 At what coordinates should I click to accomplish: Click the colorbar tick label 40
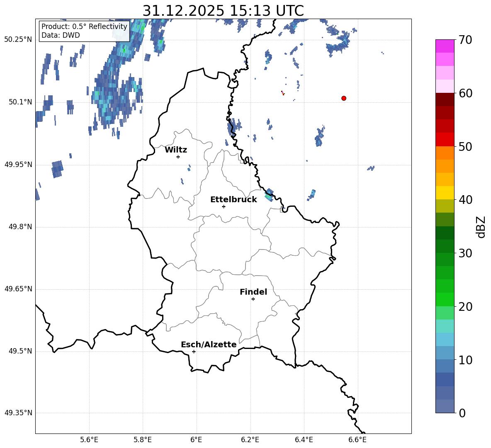pos(465,200)
